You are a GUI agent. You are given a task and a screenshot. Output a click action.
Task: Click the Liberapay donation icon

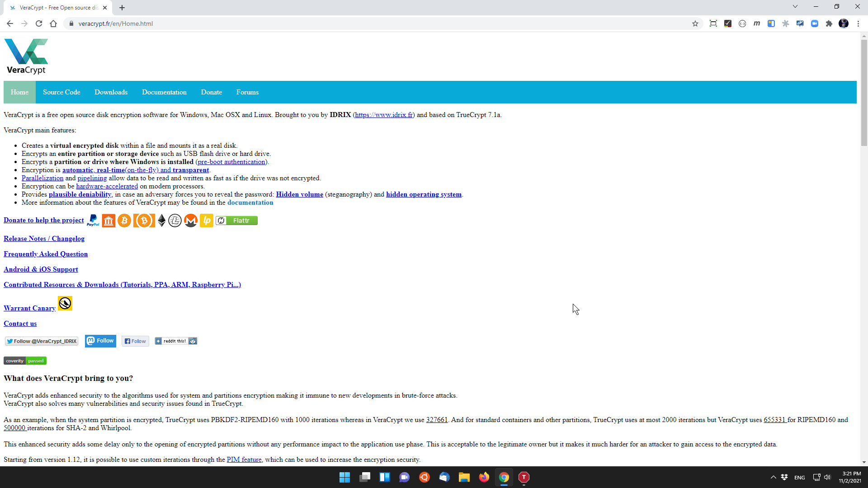coord(207,221)
